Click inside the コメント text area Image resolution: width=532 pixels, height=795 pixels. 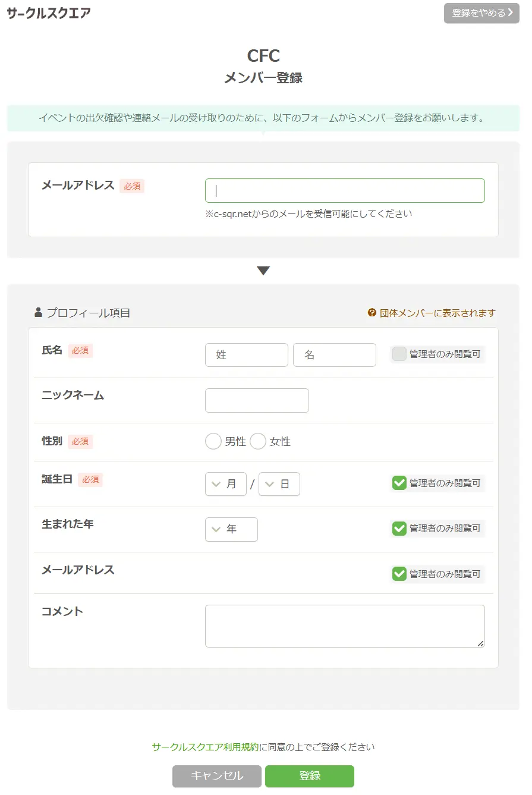(345, 626)
